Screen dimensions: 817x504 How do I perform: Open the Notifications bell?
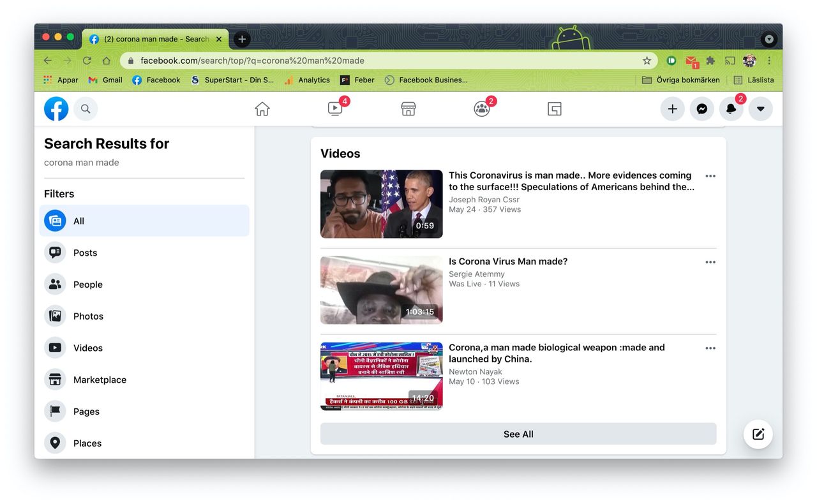731,109
